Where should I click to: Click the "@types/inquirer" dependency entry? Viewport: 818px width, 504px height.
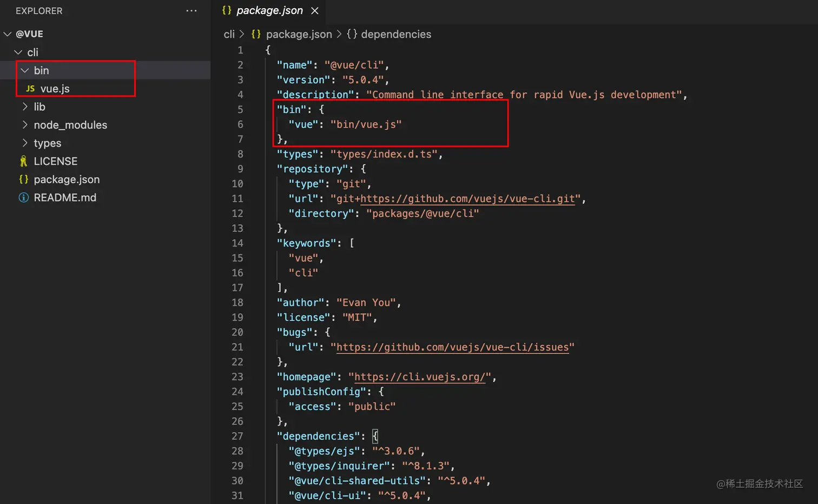[x=339, y=466]
